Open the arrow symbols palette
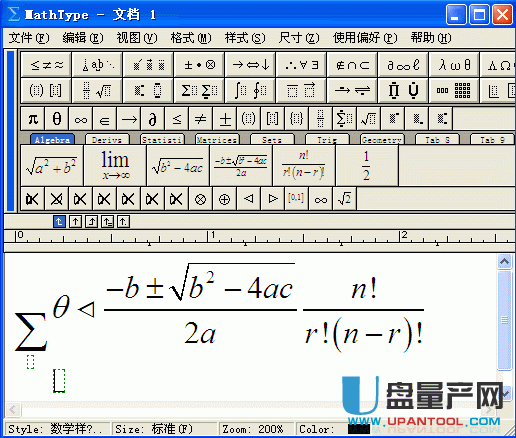The height and width of the screenshot is (438, 516). coord(250,65)
